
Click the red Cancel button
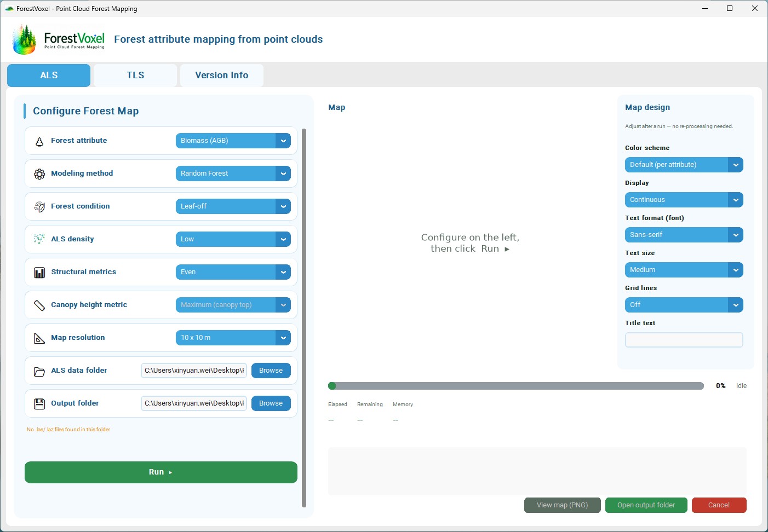pyautogui.click(x=719, y=505)
